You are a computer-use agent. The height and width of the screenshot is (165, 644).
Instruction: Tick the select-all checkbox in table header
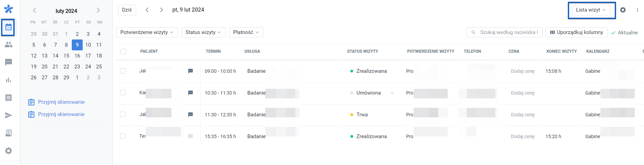[123, 51]
